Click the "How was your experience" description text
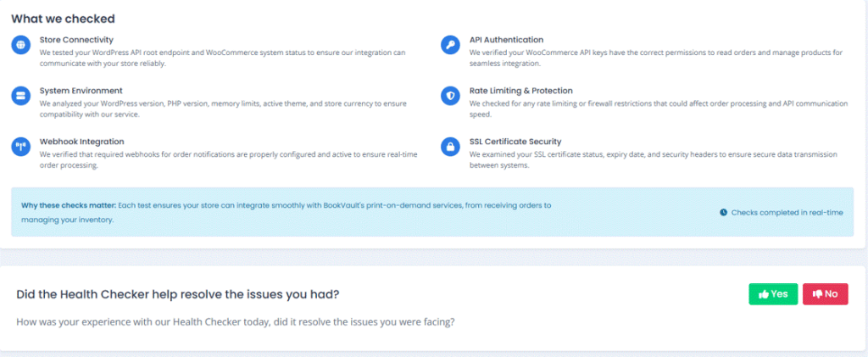This screenshot has width=868, height=357. coord(236,322)
